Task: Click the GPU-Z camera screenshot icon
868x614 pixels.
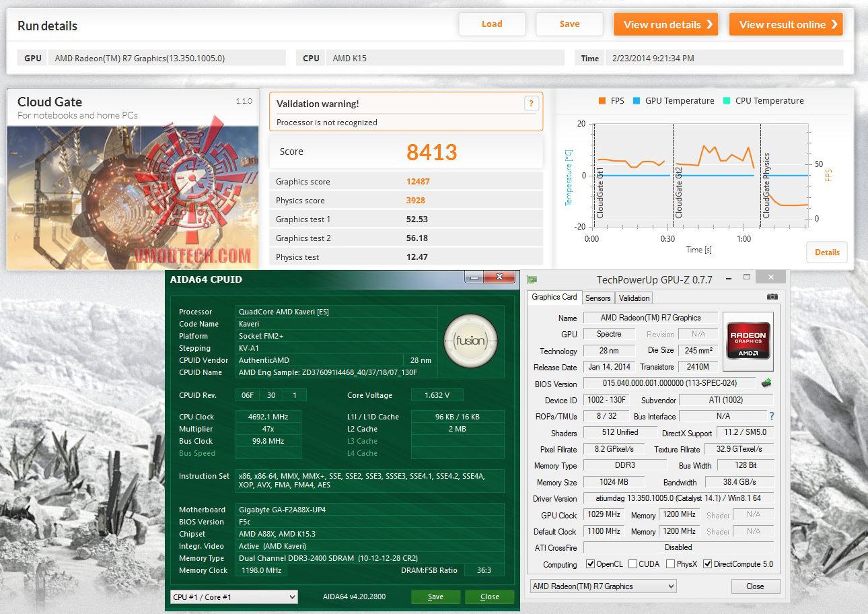Action: click(772, 297)
